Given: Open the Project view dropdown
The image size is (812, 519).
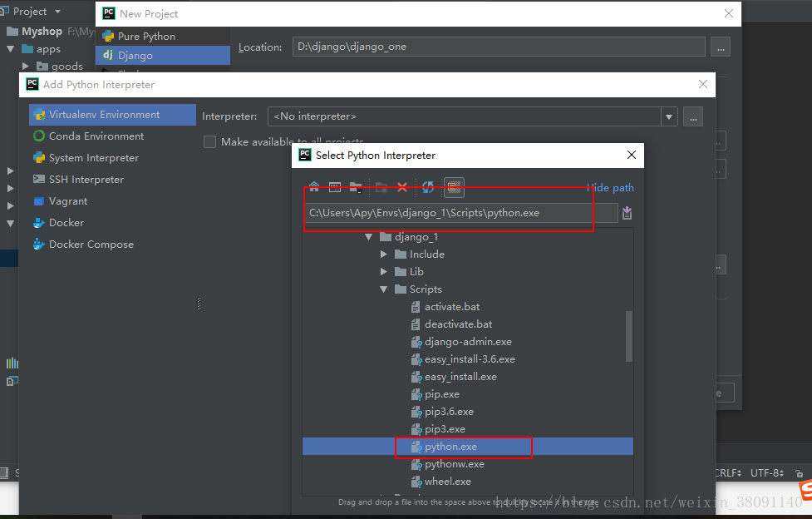Looking at the screenshot, I should click(57, 12).
